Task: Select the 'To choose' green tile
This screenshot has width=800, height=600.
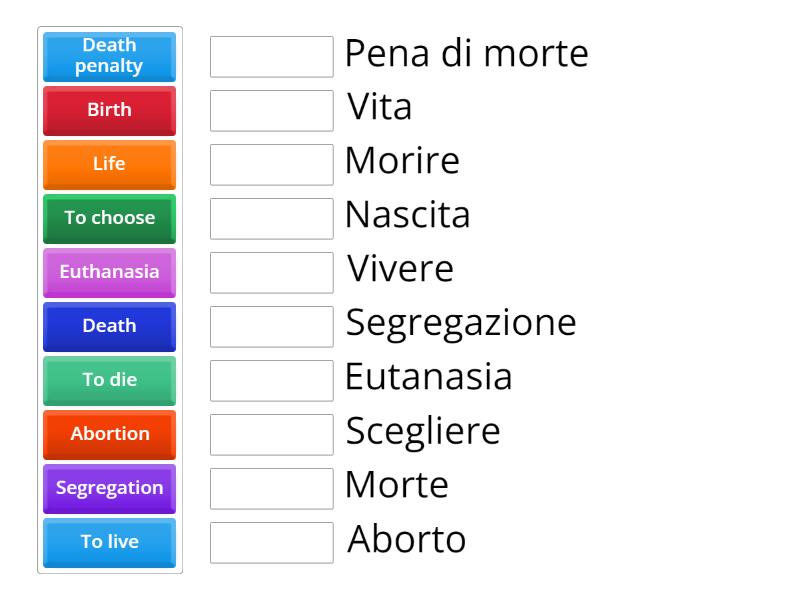Action: [108, 218]
